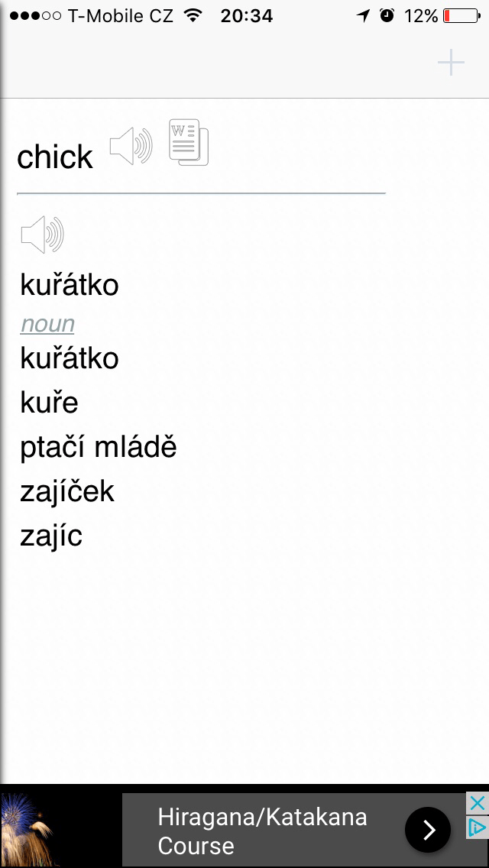Open the document copy icon beside chick
Screen dimensions: 489x868
pos(189,143)
